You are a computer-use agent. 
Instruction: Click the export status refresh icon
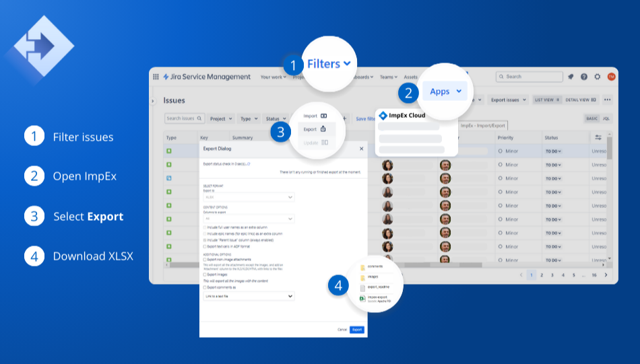(249, 164)
